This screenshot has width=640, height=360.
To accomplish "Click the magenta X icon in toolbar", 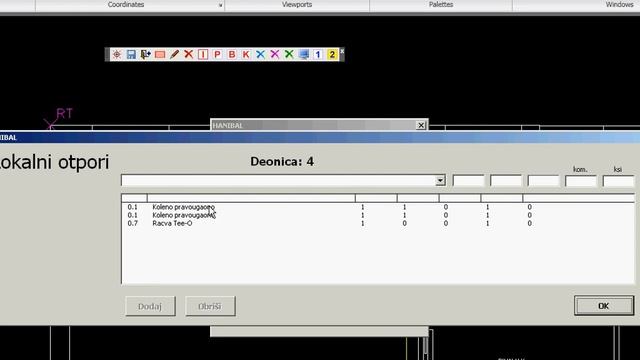I will [x=275, y=54].
